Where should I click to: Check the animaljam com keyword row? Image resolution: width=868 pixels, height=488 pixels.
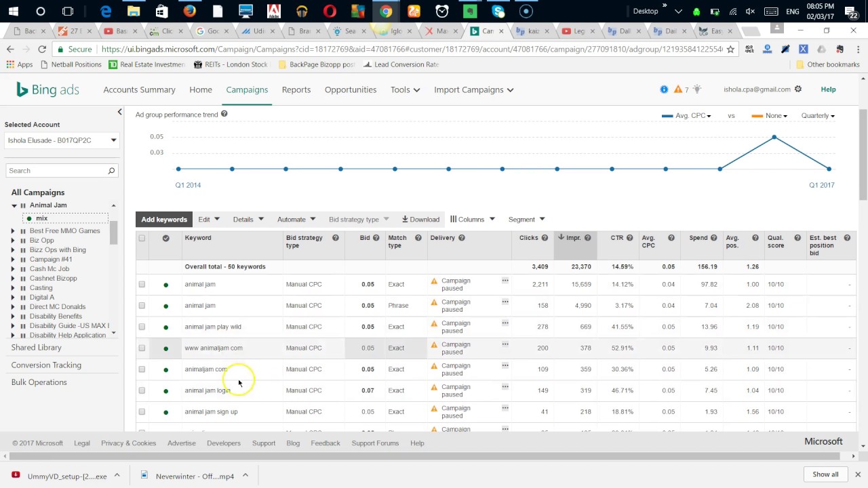(142, 369)
